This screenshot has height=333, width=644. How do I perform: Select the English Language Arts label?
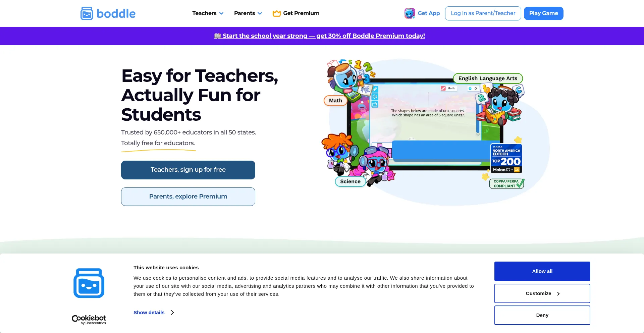pos(488,78)
